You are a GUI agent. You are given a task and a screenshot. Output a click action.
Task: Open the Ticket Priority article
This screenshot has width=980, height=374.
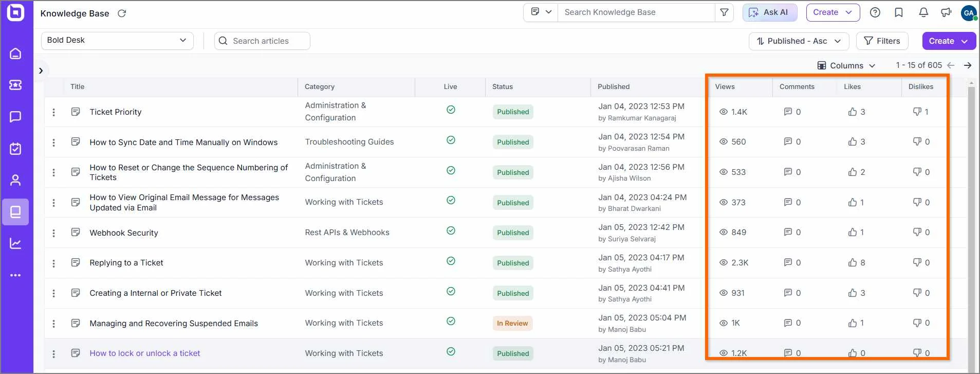point(116,112)
